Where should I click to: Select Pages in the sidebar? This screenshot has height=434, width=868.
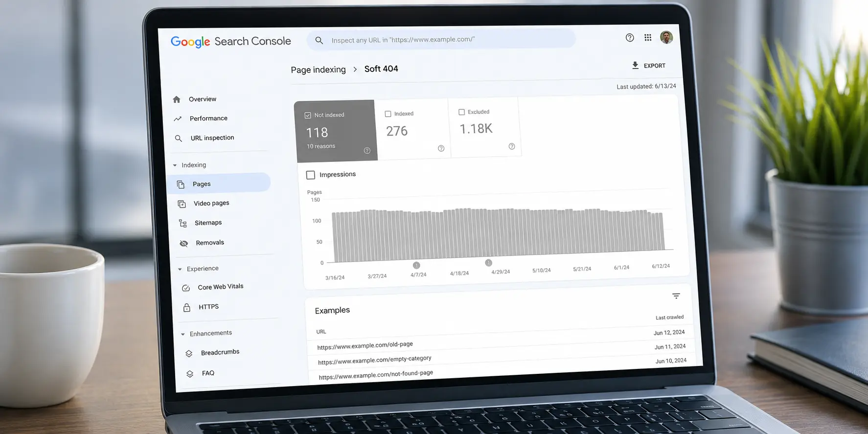tap(219, 183)
